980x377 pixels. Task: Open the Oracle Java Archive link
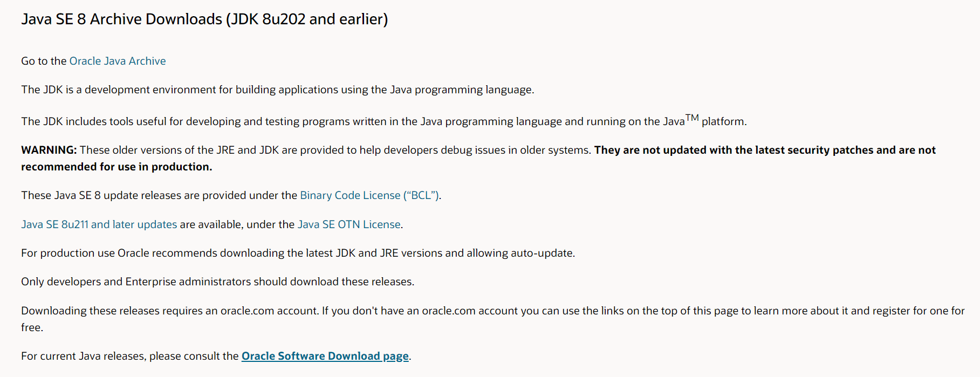point(118,61)
